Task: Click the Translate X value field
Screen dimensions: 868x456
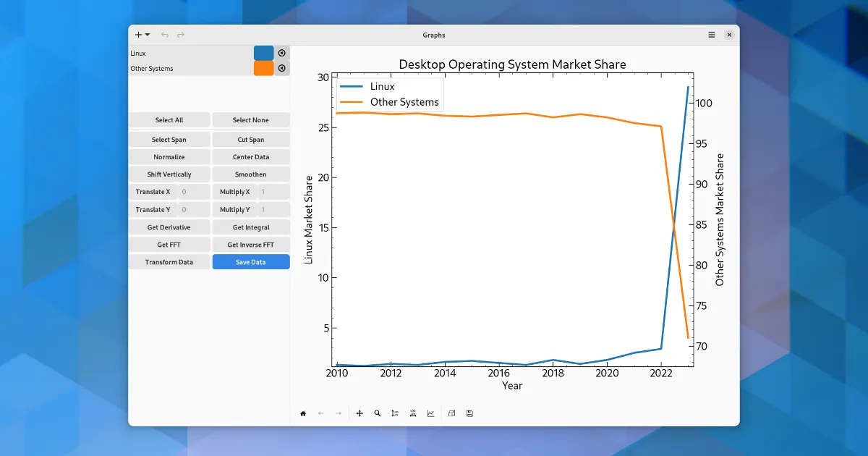Action: (x=193, y=192)
